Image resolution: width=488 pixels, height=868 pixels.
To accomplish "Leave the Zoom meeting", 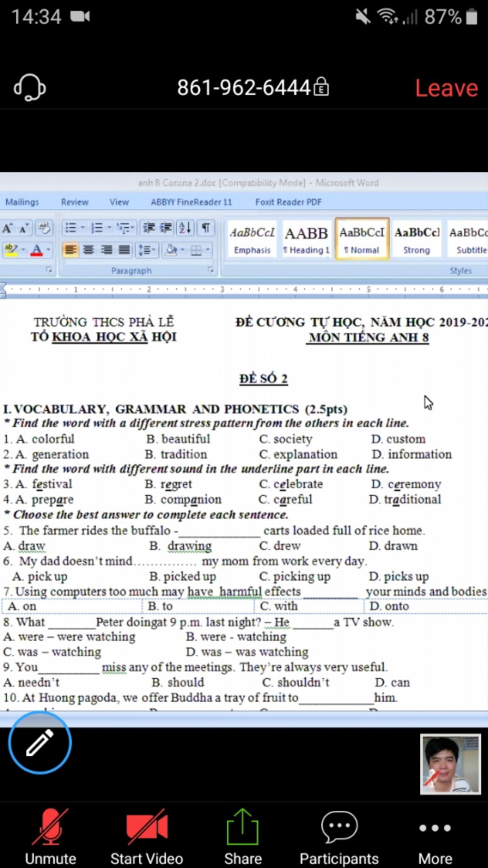I will [x=446, y=88].
